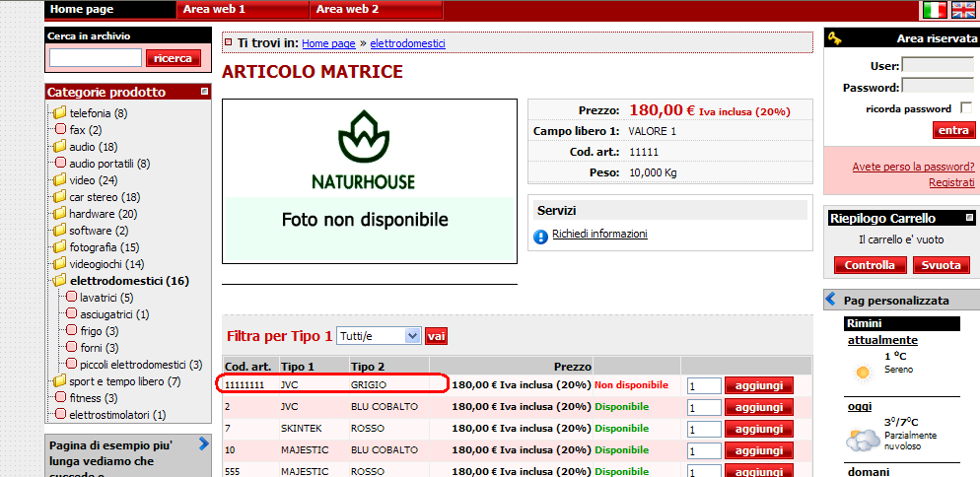Click the Svuota cart button

click(x=942, y=265)
